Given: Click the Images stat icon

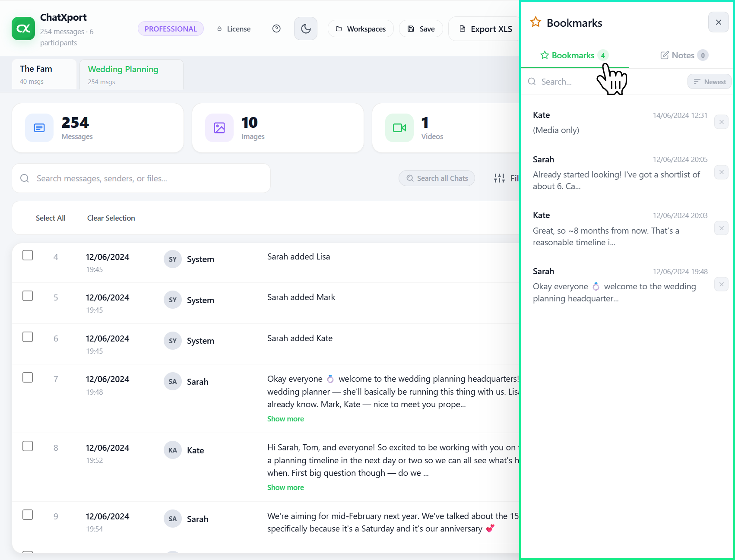Looking at the screenshot, I should (219, 128).
